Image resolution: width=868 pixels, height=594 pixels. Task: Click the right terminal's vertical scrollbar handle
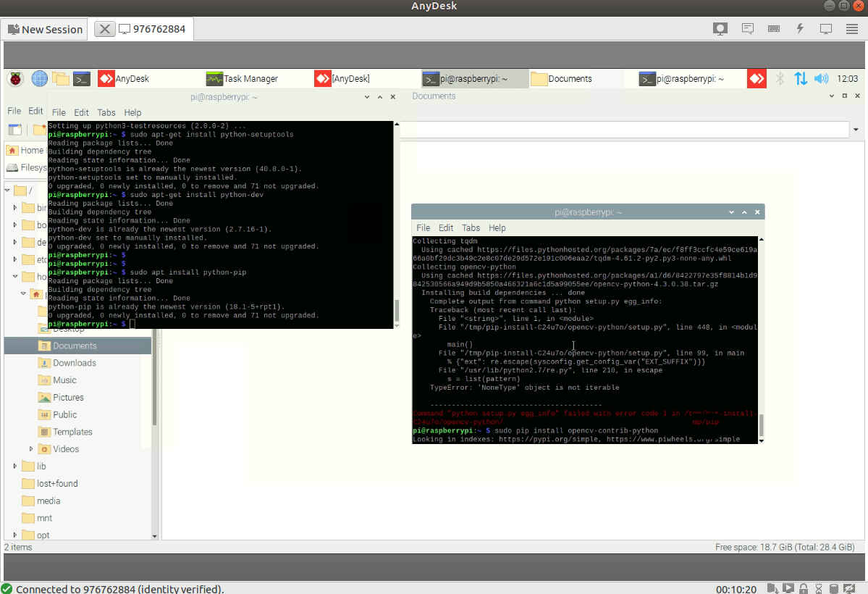[761, 425]
